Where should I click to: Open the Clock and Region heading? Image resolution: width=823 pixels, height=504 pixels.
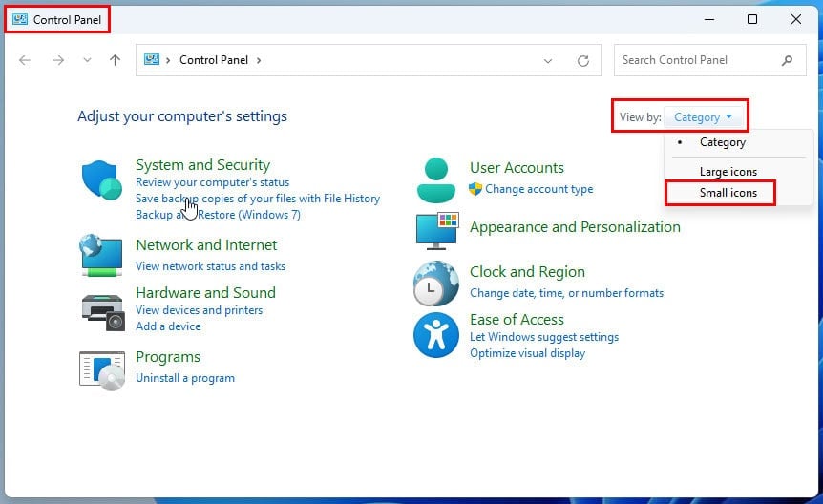(x=527, y=272)
